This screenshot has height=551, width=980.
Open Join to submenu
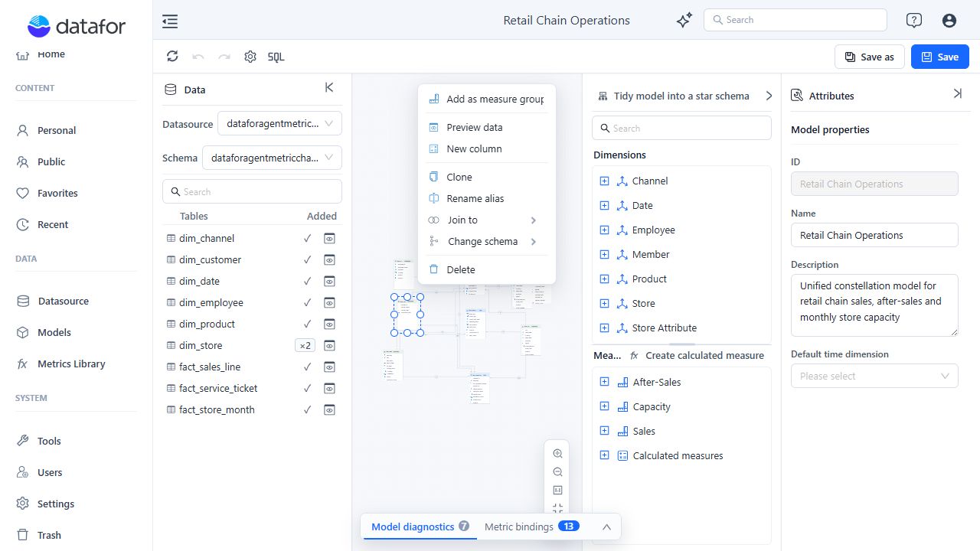coord(487,220)
